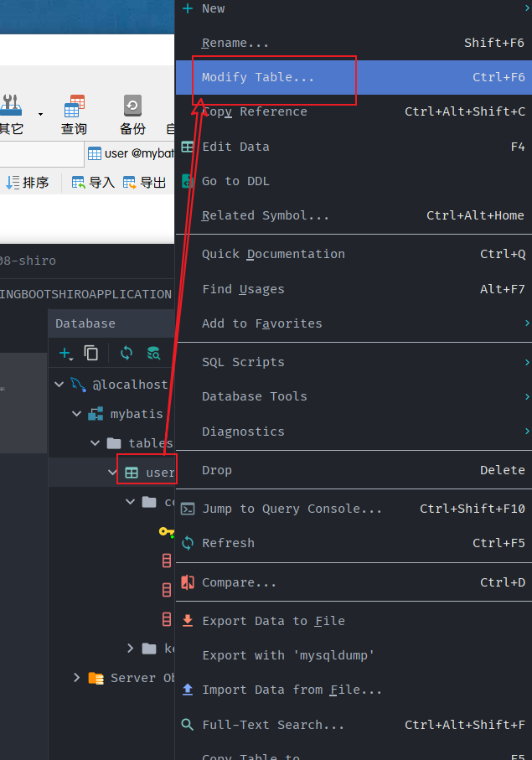532x760 pixels.
Task: Open the 其它 dropdown arrow
Action: [40, 113]
